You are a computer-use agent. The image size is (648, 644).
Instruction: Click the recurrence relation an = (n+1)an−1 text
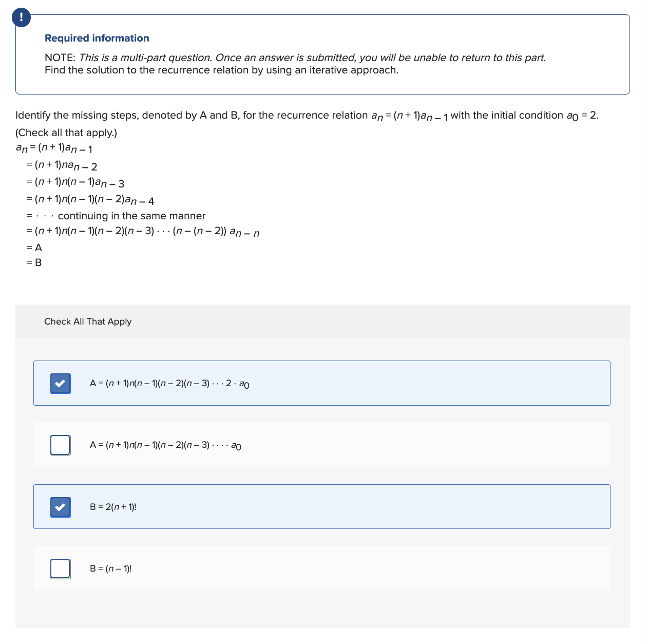[410, 115]
